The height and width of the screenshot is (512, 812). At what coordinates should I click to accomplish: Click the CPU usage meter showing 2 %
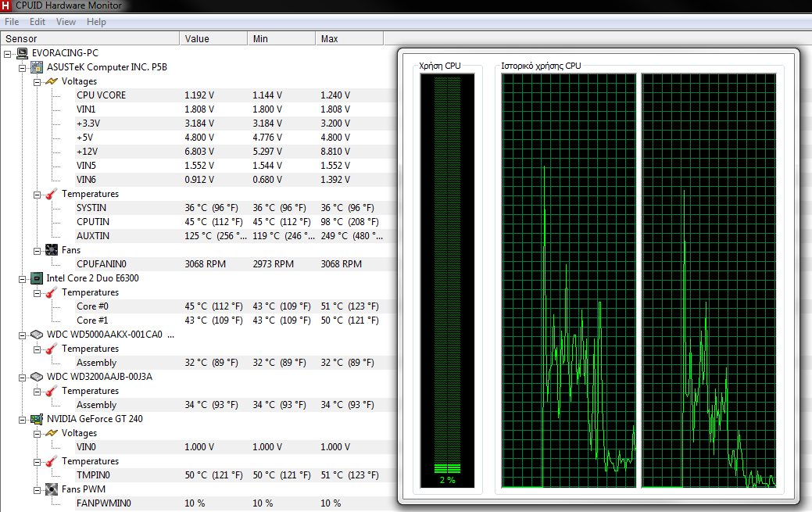pos(447,281)
